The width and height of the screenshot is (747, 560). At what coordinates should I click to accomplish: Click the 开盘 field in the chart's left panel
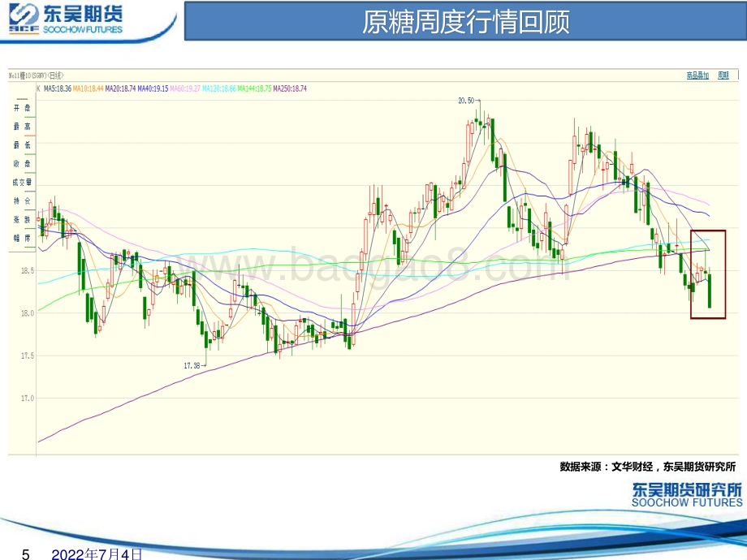tap(22, 108)
